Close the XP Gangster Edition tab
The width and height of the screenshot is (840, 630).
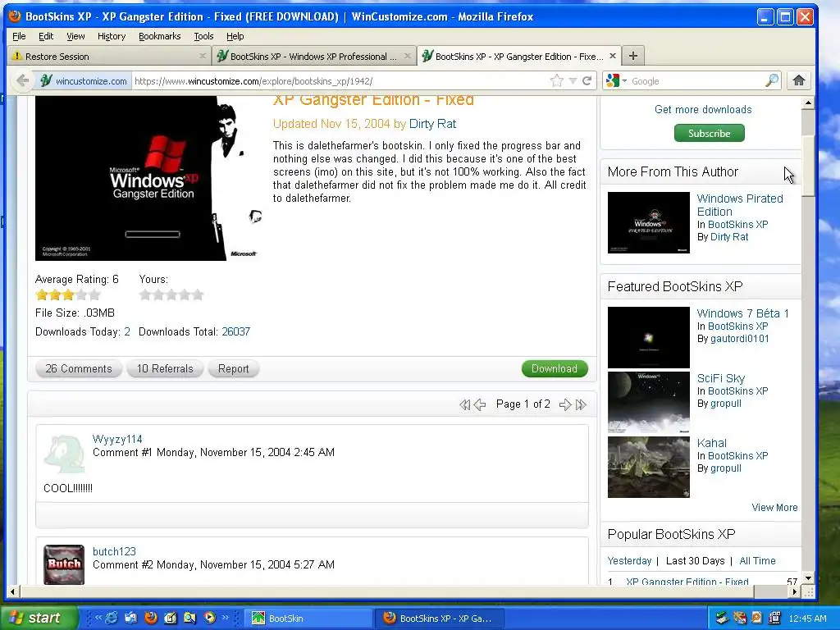[x=612, y=56]
